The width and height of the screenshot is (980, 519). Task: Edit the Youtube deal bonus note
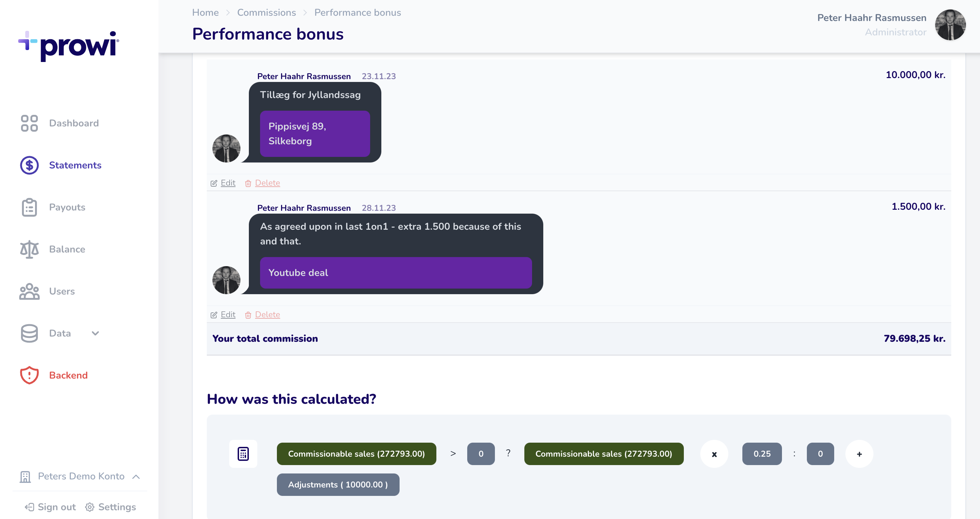click(x=227, y=314)
